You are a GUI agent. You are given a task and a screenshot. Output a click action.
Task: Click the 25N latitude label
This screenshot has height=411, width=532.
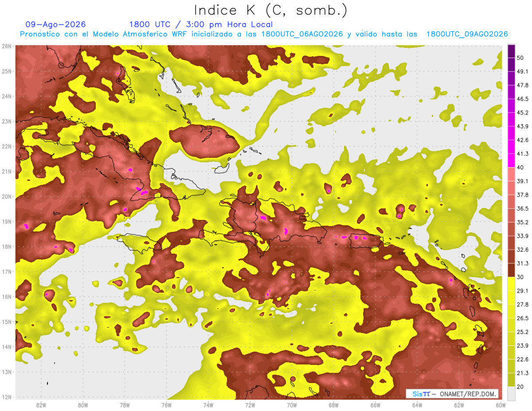[x=7, y=71]
